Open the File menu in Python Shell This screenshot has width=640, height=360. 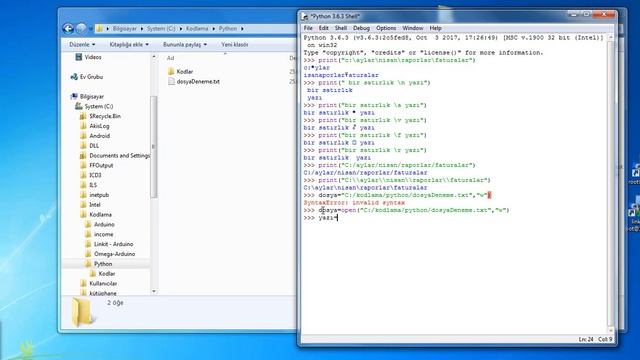click(308, 28)
